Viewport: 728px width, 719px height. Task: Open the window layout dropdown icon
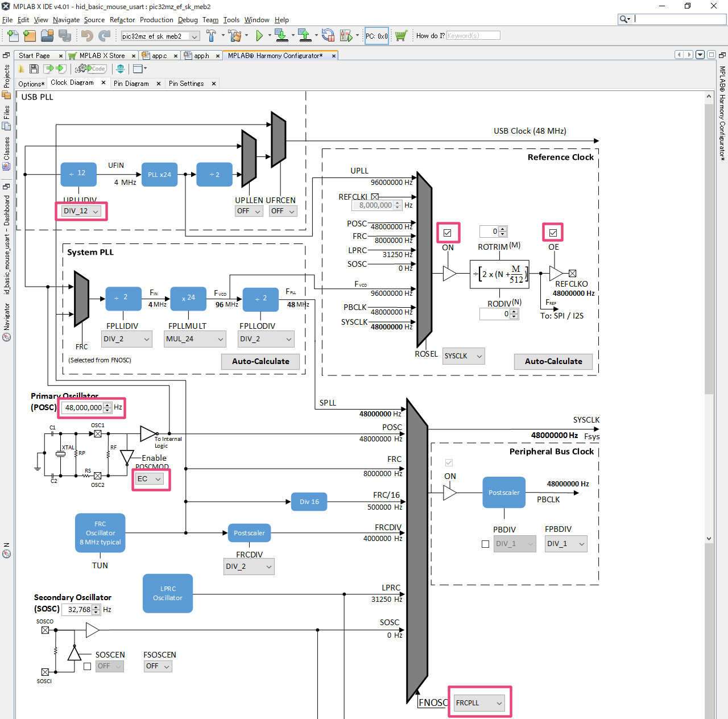click(x=139, y=69)
